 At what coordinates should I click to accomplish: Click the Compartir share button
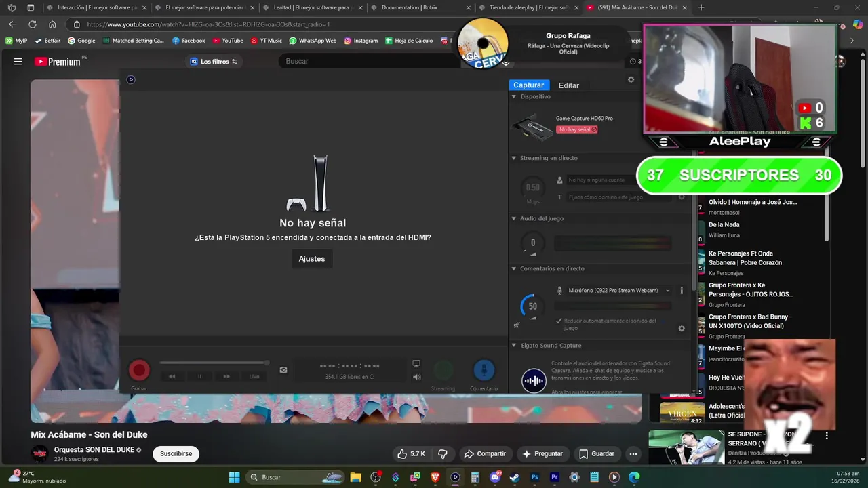click(484, 454)
